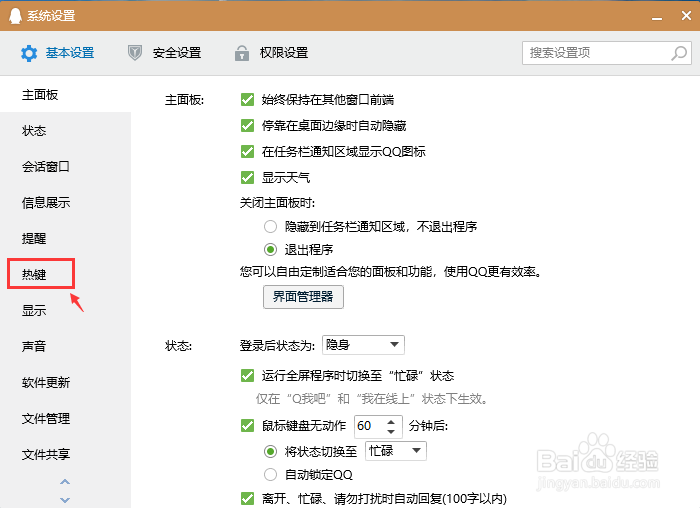Screen dimensions: 700x508
Task: Click the 搜索设置项 search field
Action: click(x=607, y=53)
